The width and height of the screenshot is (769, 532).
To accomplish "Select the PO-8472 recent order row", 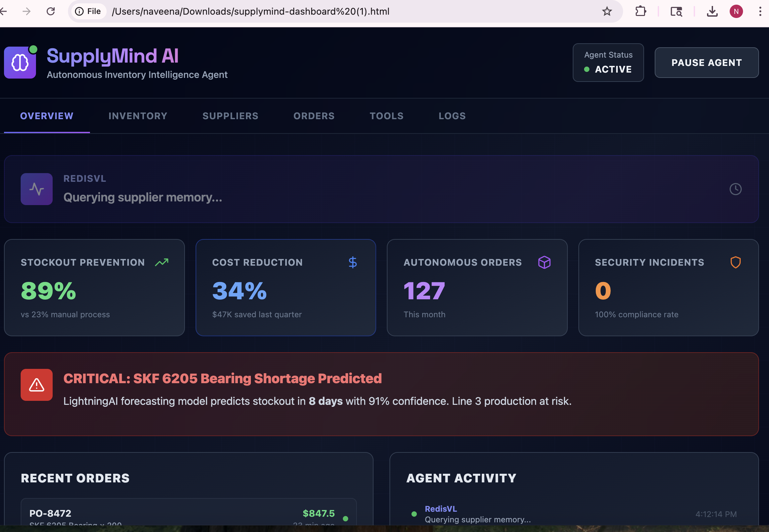I will click(189, 513).
